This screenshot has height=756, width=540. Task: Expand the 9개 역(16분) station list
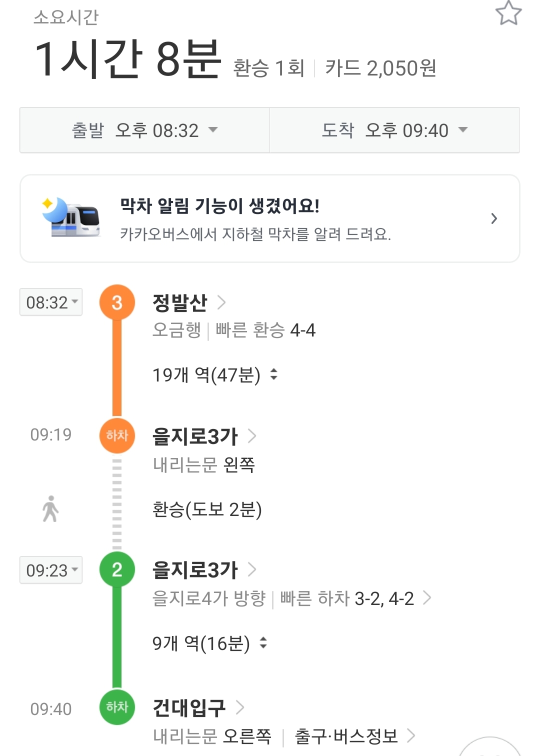(210, 643)
